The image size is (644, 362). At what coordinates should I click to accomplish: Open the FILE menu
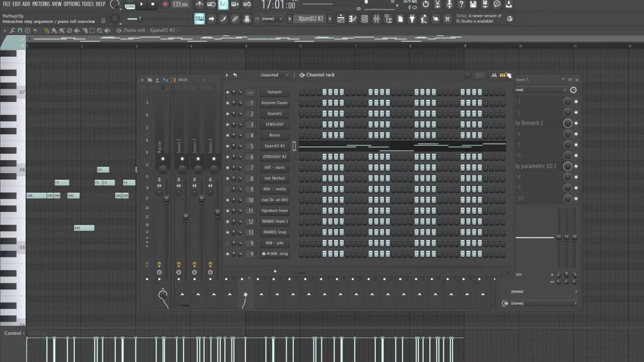tap(7, 4)
